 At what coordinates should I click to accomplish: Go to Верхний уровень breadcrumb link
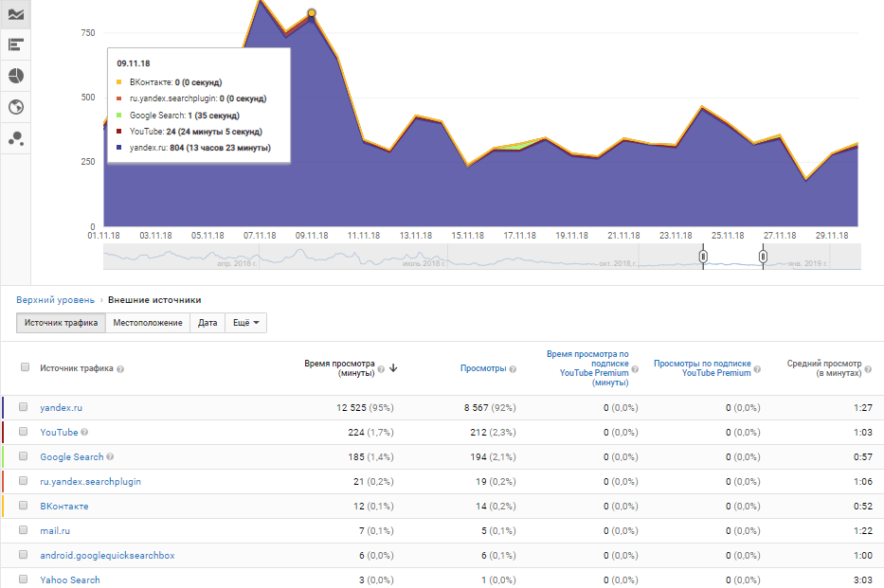[55, 300]
